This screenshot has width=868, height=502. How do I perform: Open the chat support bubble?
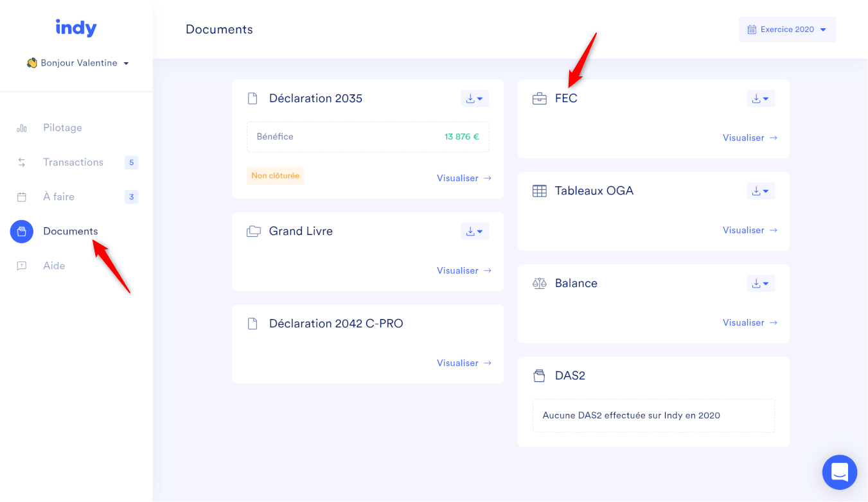click(839, 472)
